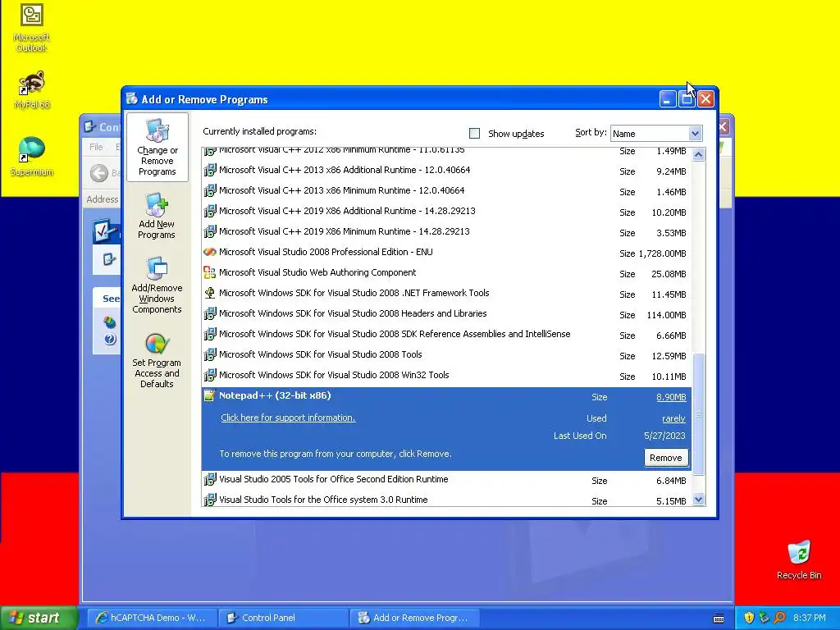
Task: Click the Visual Studio 2005 Tools for Office icon
Action: point(210,479)
